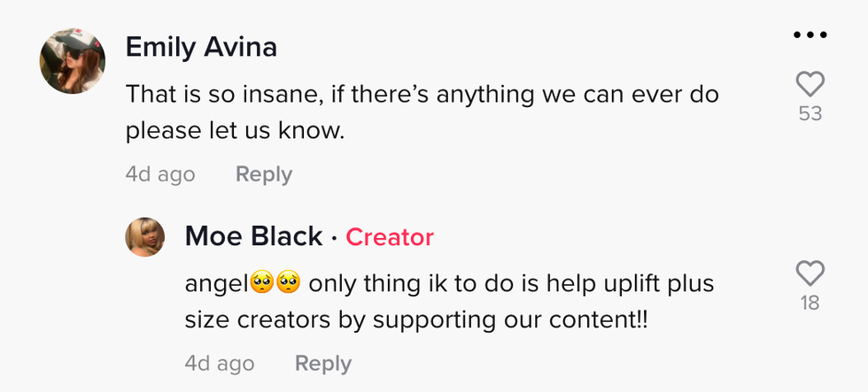This screenshot has height=392, width=868.
Task: Reply to Moe Black's comment
Action: [x=323, y=364]
